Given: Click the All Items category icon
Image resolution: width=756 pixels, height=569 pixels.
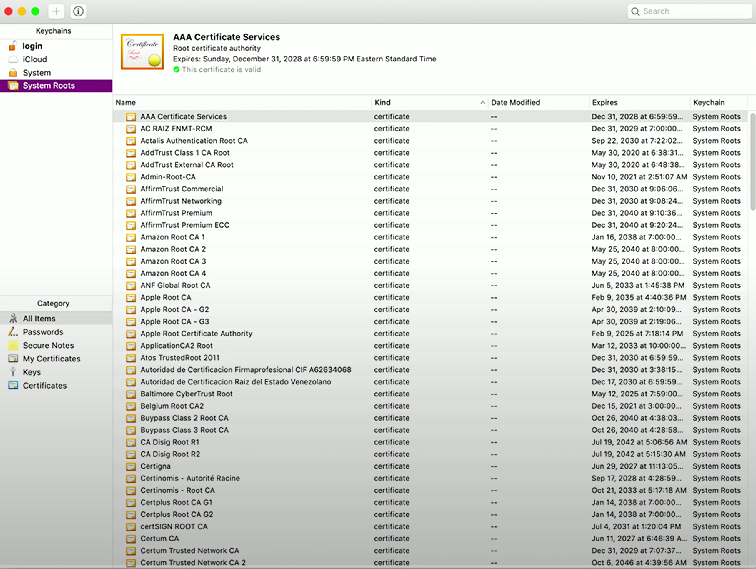Looking at the screenshot, I should pyautogui.click(x=13, y=318).
